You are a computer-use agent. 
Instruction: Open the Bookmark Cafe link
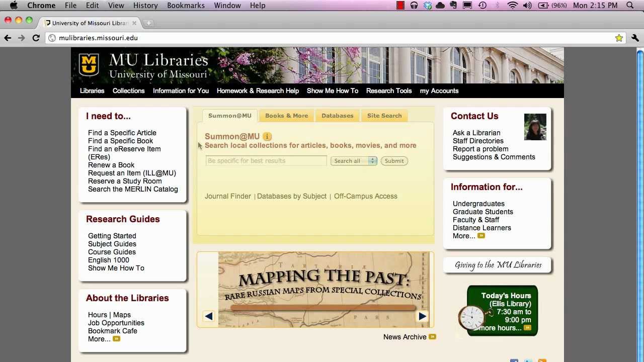click(x=113, y=331)
